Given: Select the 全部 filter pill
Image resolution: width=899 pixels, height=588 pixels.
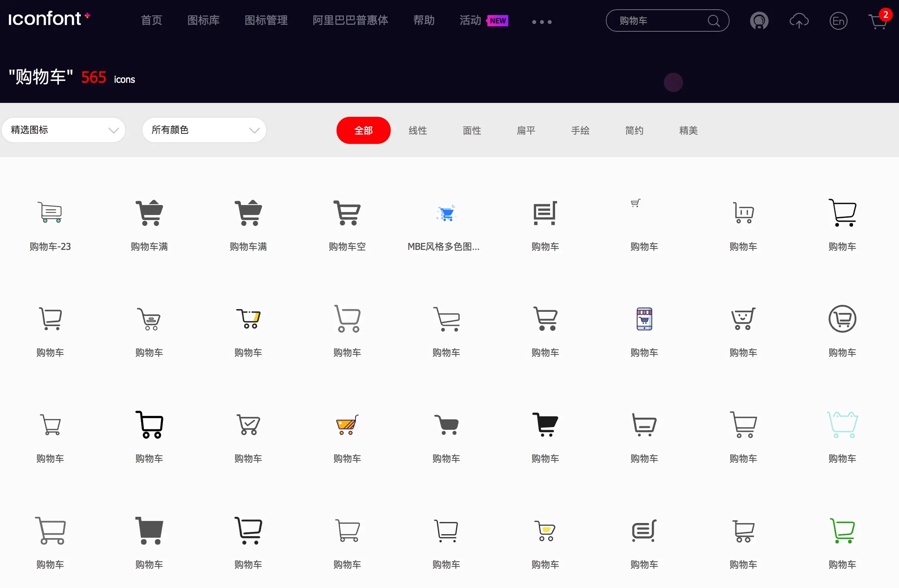Looking at the screenshot, I should (363, 130).
